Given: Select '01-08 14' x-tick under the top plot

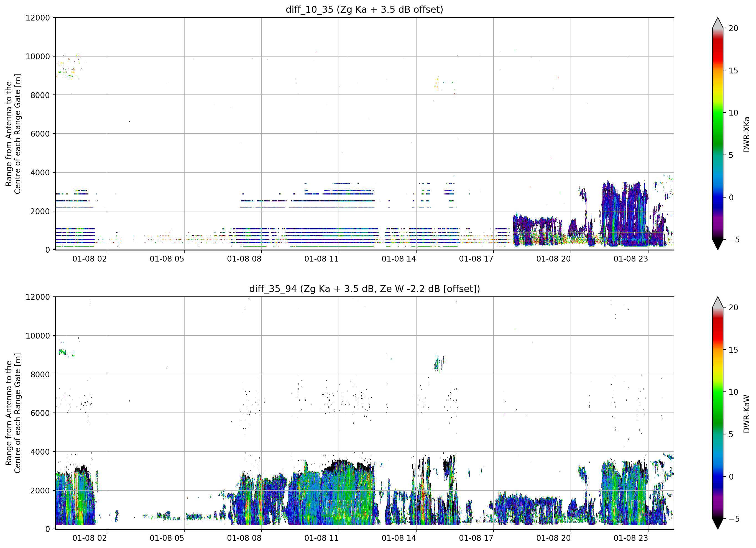Looking at the screenshot, I should [399, 259].
